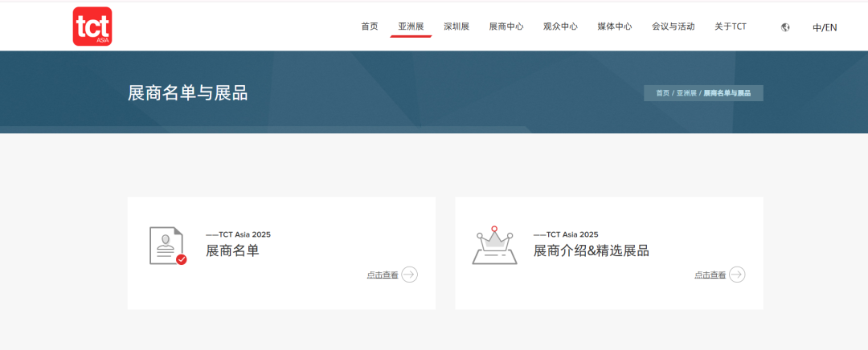Select the 亚洲展 menu item
Image resolution: width=868 pixels, height=350 pixels.
411,26
